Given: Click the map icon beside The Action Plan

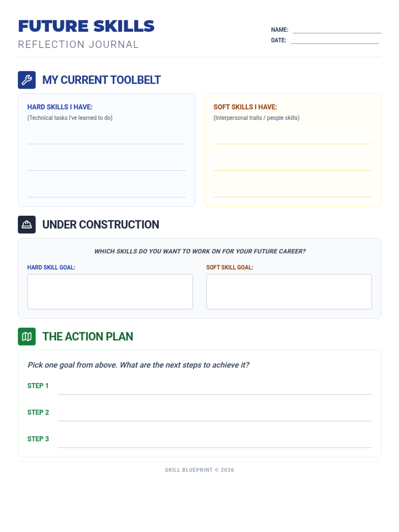Looking at the screenshot, I should pos(27,336).
